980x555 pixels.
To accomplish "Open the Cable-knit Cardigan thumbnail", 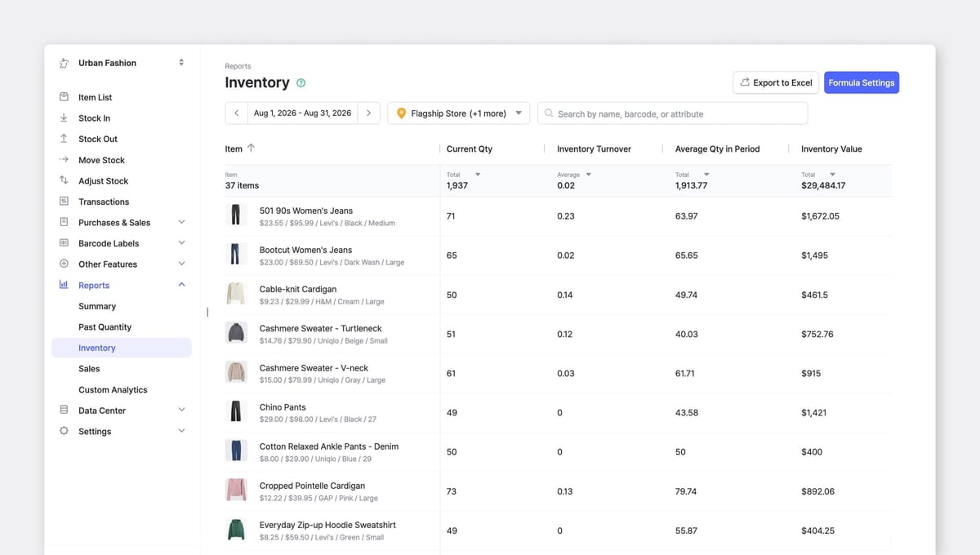I will (236, 294).
